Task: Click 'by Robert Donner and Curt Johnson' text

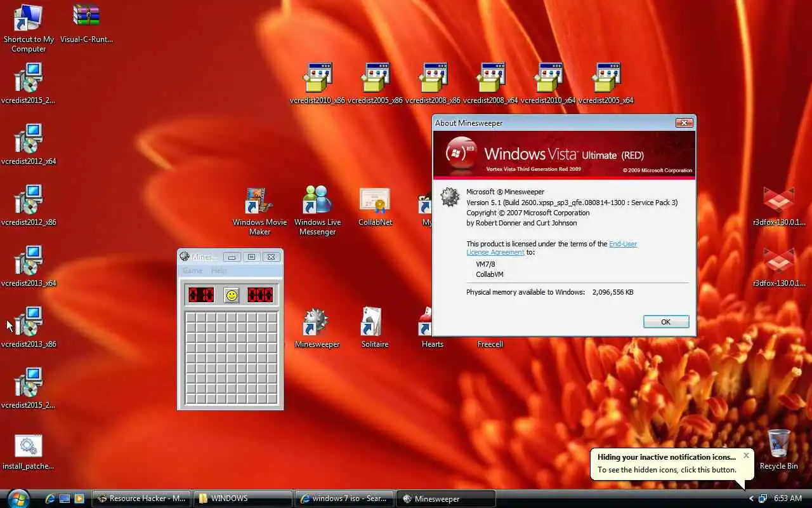Action: click(521, 223)
